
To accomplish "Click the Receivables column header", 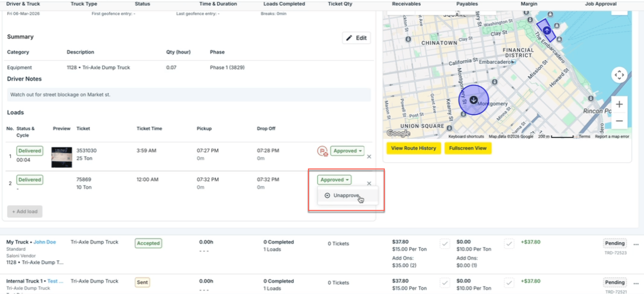I will pyautogui.click(x=406, y=4).
